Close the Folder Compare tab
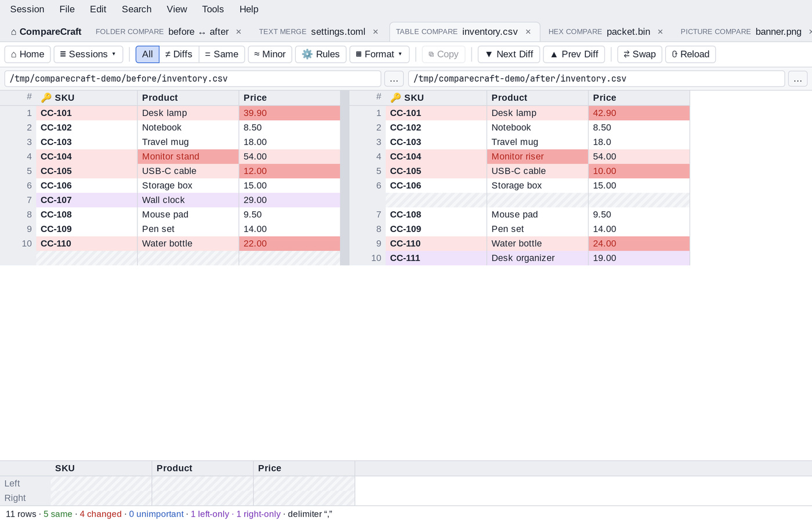The height and width of the screenshot is (522, 812). click(238, 32)
